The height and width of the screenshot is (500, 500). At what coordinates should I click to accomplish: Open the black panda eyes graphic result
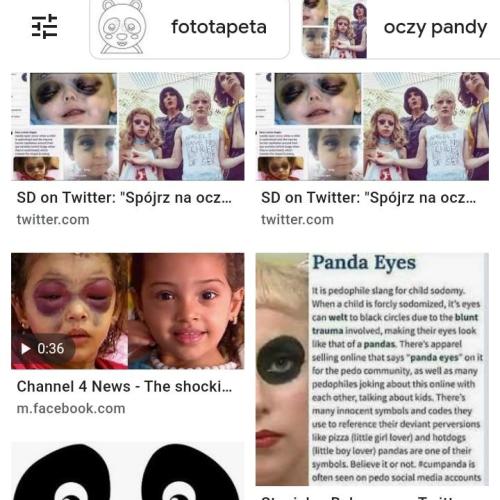(x=128, y=471)
